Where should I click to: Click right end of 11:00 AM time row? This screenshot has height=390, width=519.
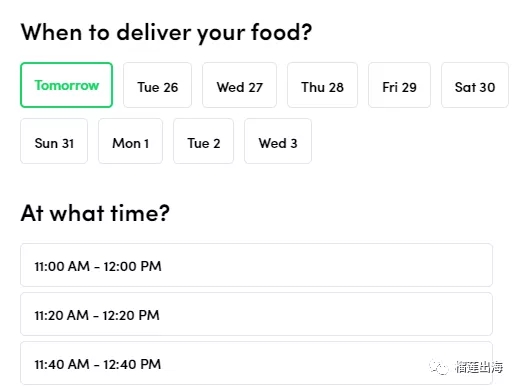[x=473, y=265]
